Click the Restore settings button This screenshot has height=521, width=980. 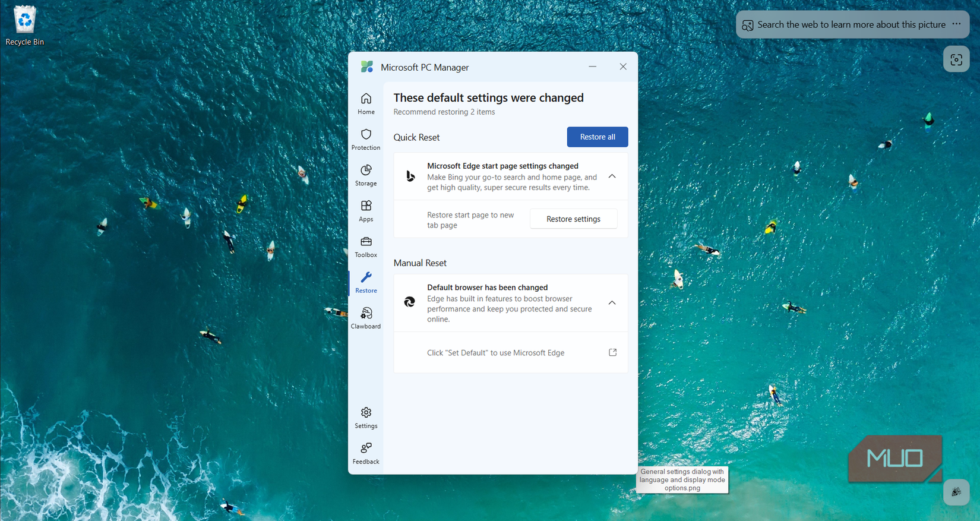[x=573, y=219]
